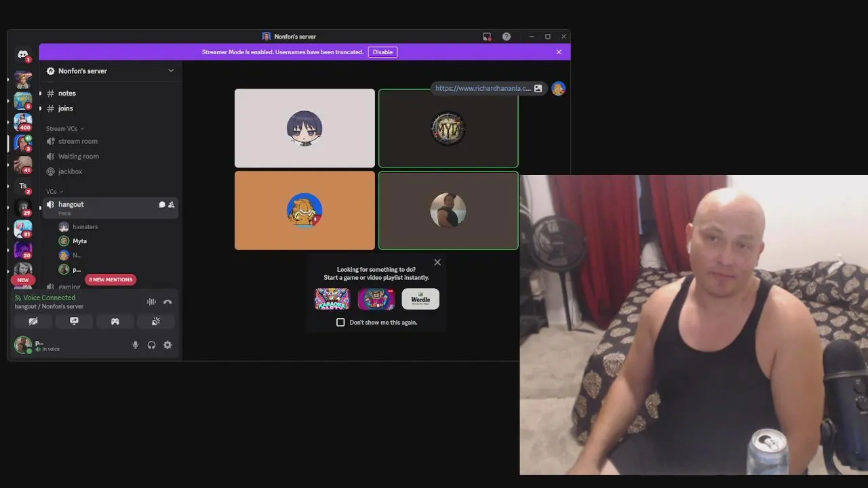
Task: Start an activity with controller icon
Action: (115, 321)
